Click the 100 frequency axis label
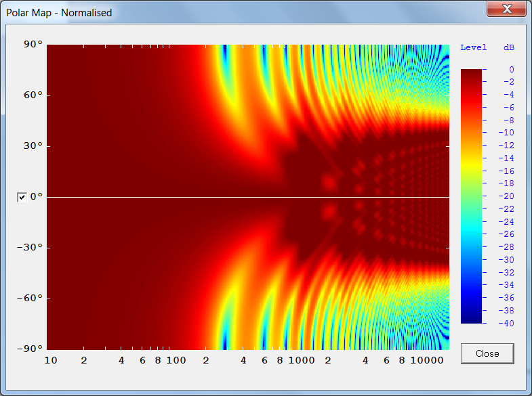The image size is (532, 396). click(x=176, y=360)
